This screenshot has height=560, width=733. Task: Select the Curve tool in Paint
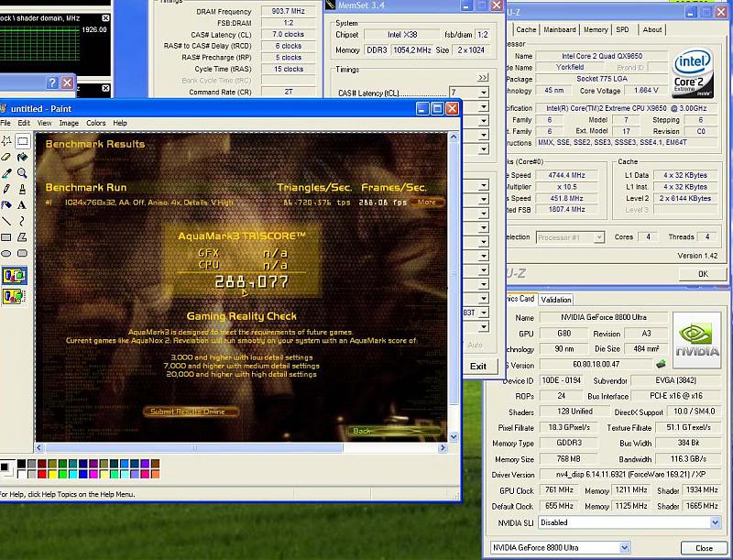coord(22,221)
